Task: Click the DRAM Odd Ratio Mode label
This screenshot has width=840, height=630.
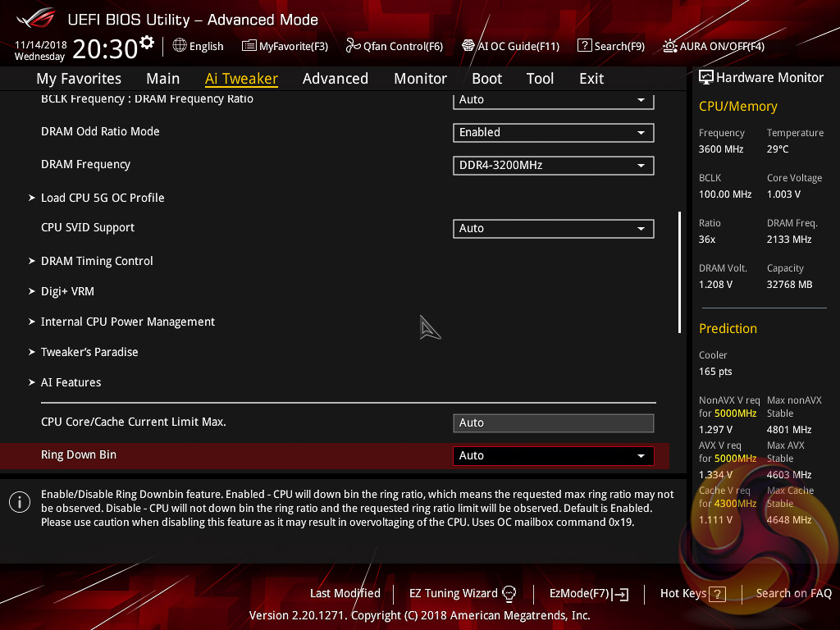Action: pos(100,132)
